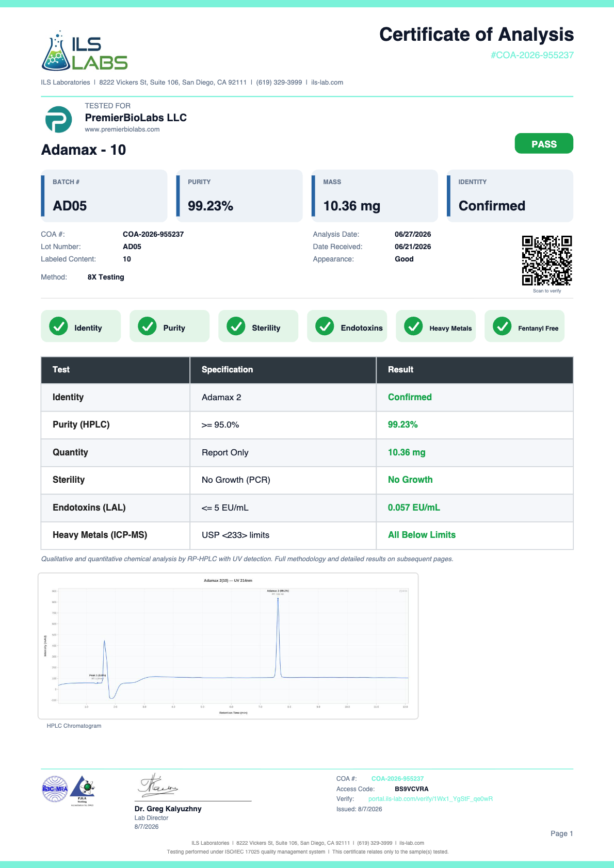Click the Mass 10.36 mg summary card
614x868 pixels.
[375, 196]
